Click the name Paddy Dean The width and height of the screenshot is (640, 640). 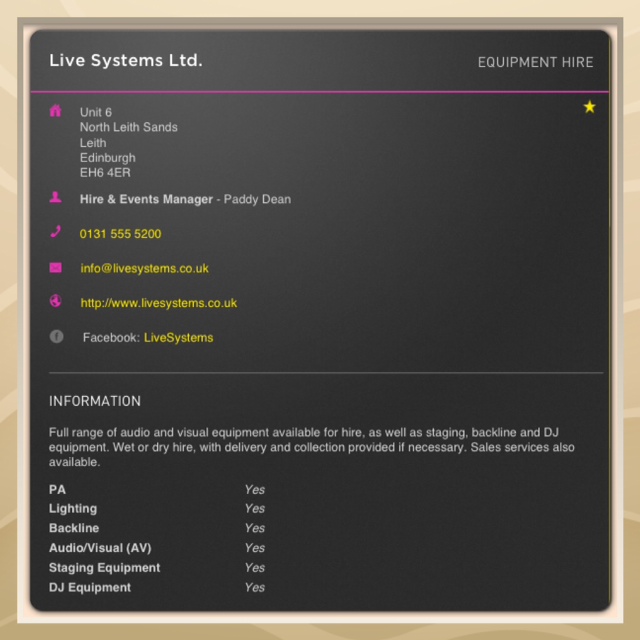pyautogui.click(x=257, y=199)
